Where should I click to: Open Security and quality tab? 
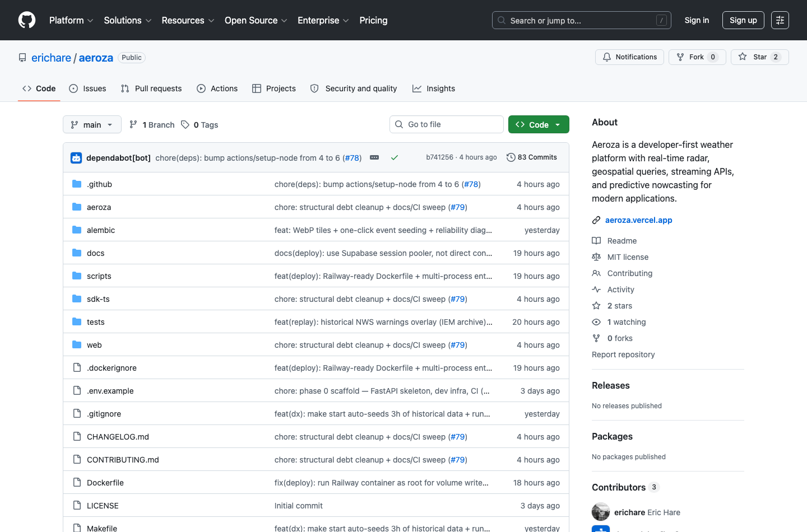click(x=354, y=88)
